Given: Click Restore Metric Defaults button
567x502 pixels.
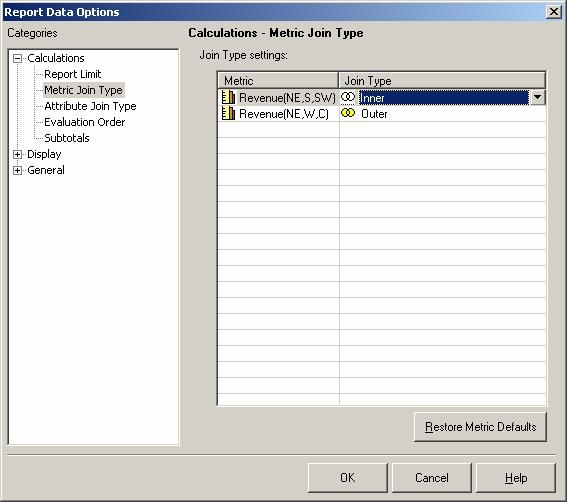Looking at the screenshot, I should point(480,427).
